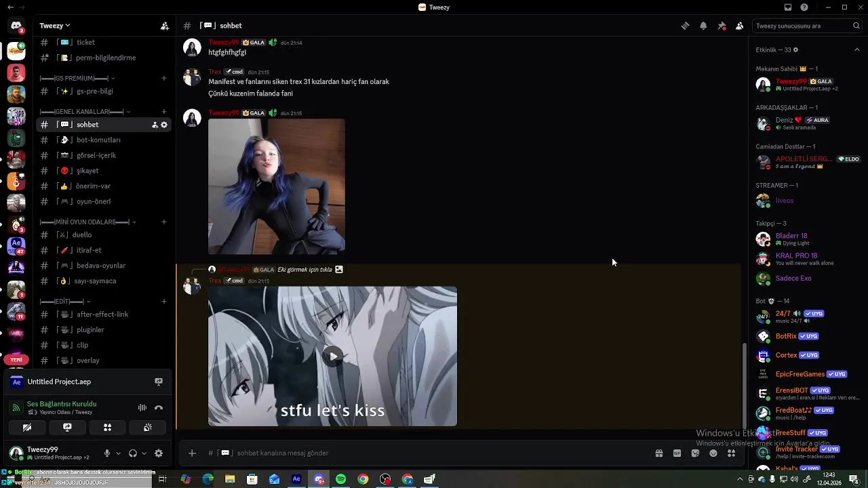Turn on camera in the voice panel
Screen dimensions: 868x488
click(x=27, y=428)
